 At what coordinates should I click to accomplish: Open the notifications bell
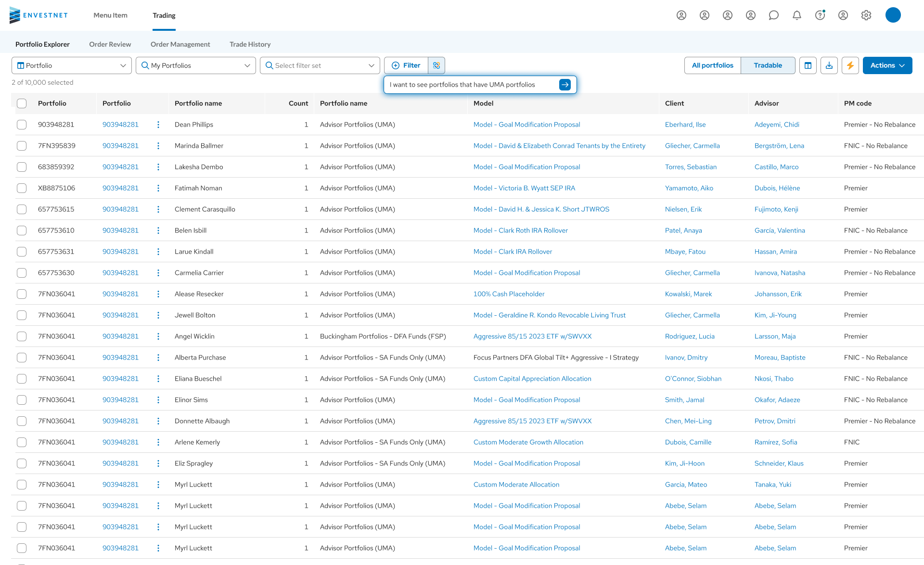point(797,15)
